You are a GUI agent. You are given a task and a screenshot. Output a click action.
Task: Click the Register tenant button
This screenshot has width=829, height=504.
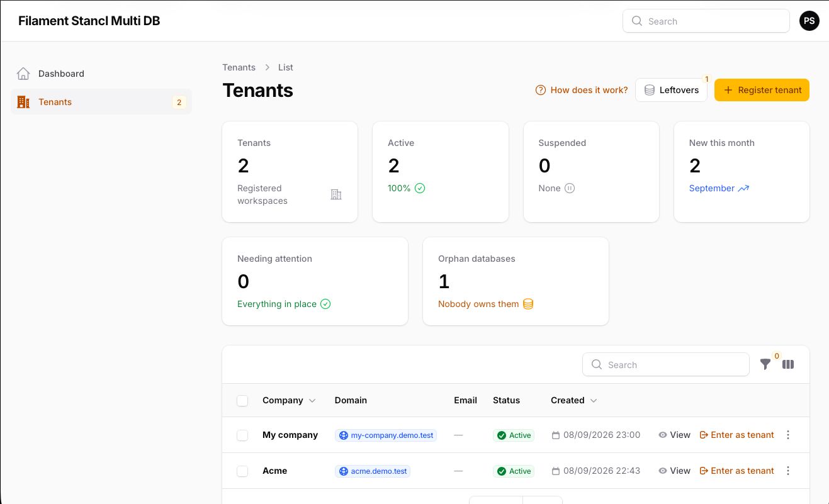762,90
